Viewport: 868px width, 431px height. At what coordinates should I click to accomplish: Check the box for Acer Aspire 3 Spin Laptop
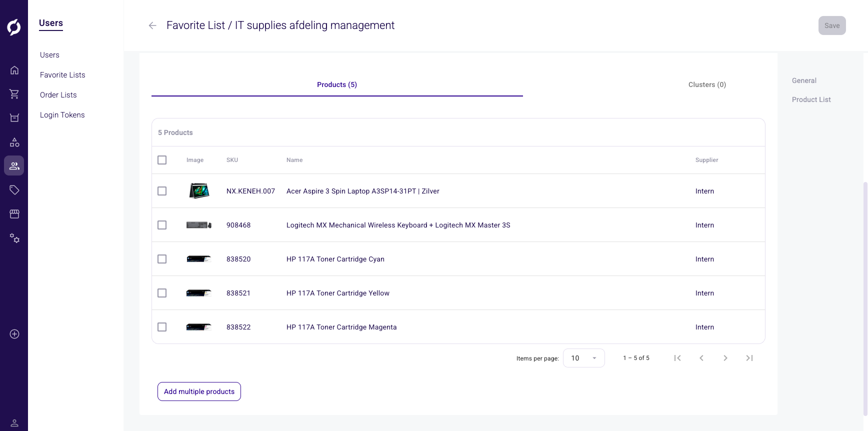click(162, 191)
